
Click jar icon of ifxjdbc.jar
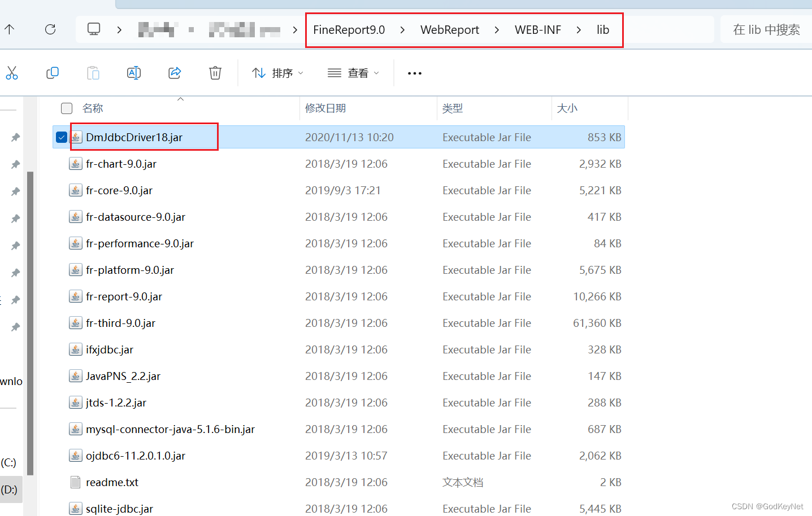point(75,349)
